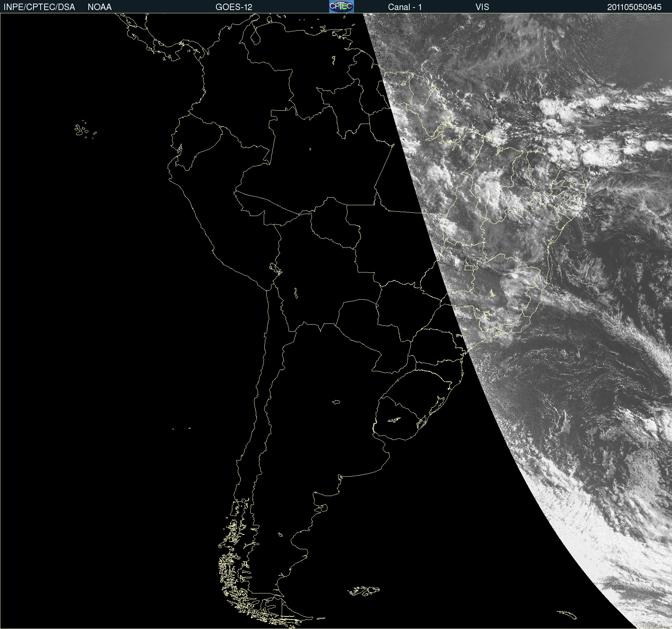The image size is (672, 629).
Task: Click the GOES-12 satellite label
Action: 234,7
